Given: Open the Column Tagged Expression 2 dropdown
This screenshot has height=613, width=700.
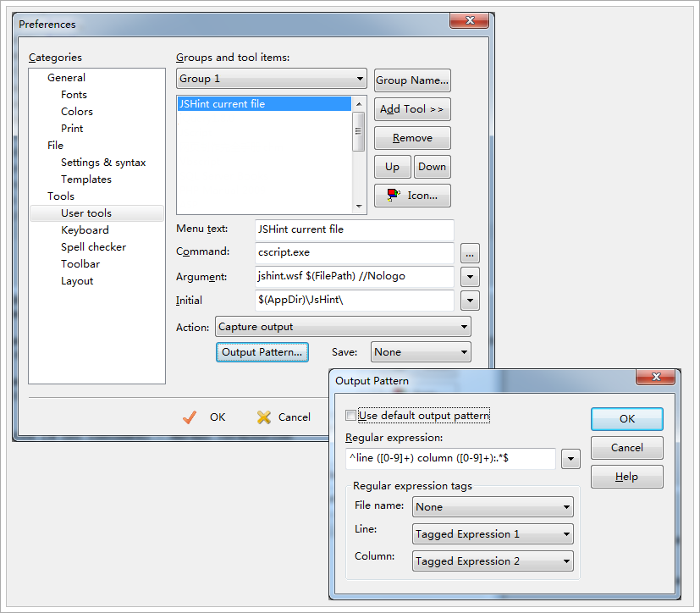Looking at the screenshot, I should tap(493, 561).
